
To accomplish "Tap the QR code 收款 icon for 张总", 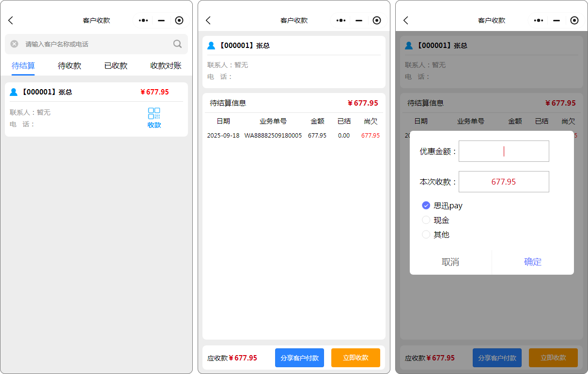I will (x=154, y=118).
